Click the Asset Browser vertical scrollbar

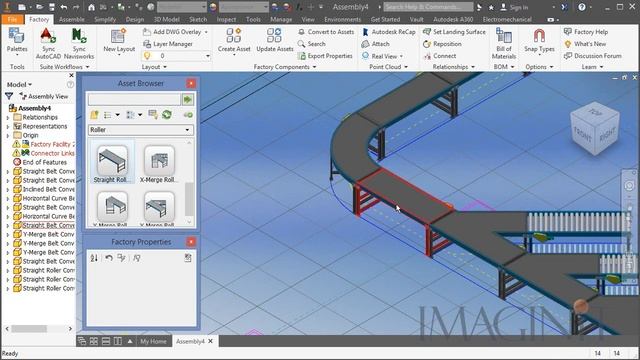(x=189, y=199)
